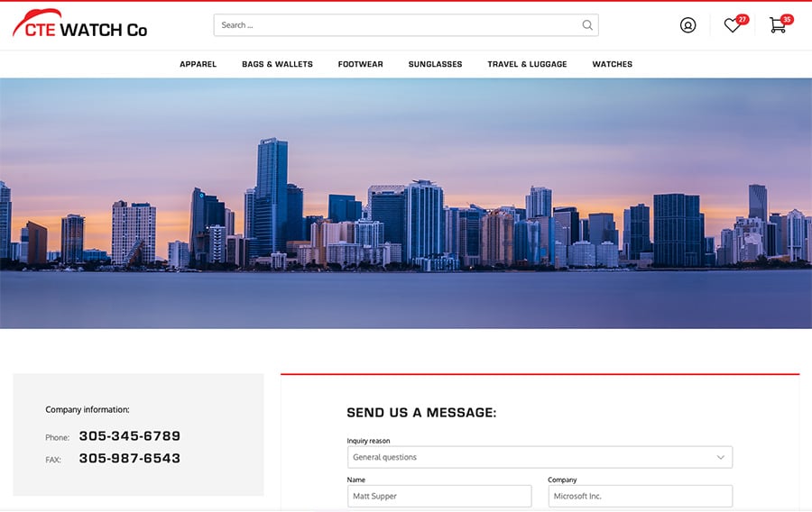Viewport: 812px width, 512px height.
Task: Select Travel & Luggage menu item
Action: pyautogui.click(x=527, y=64)
